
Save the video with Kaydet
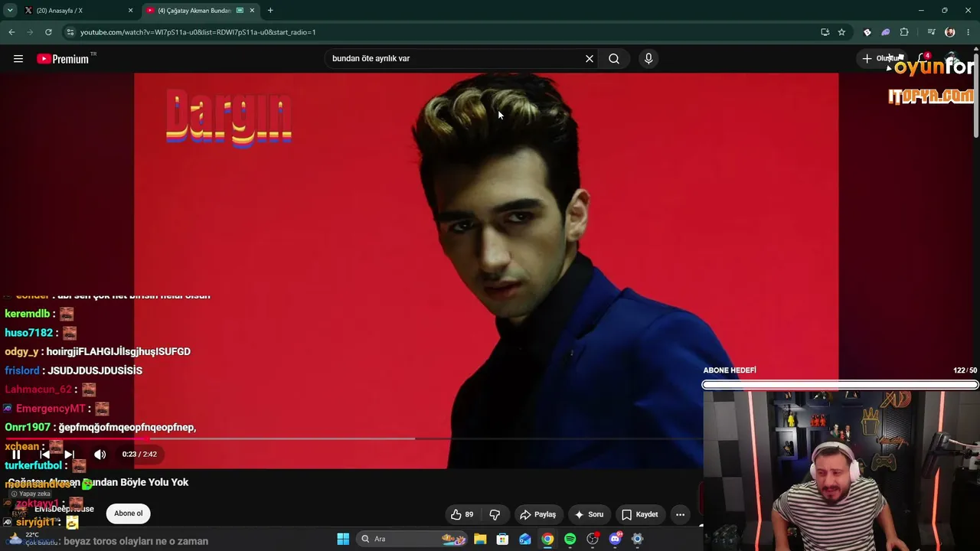click(x=639, y=514)
